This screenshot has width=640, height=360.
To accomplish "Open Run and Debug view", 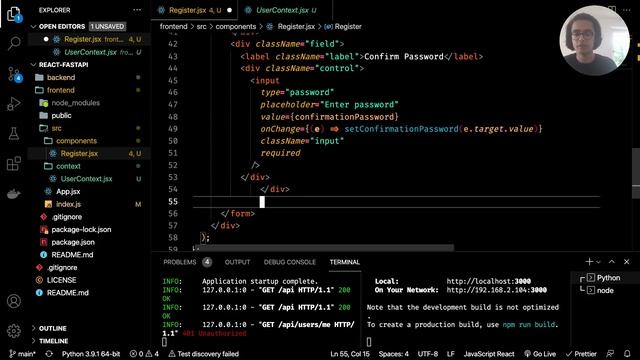I will [13, 104].
